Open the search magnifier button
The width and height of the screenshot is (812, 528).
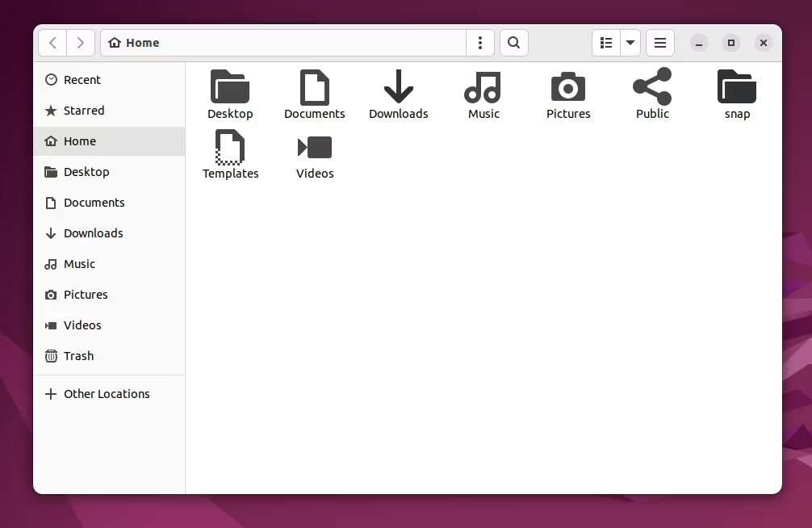[513, 43]
